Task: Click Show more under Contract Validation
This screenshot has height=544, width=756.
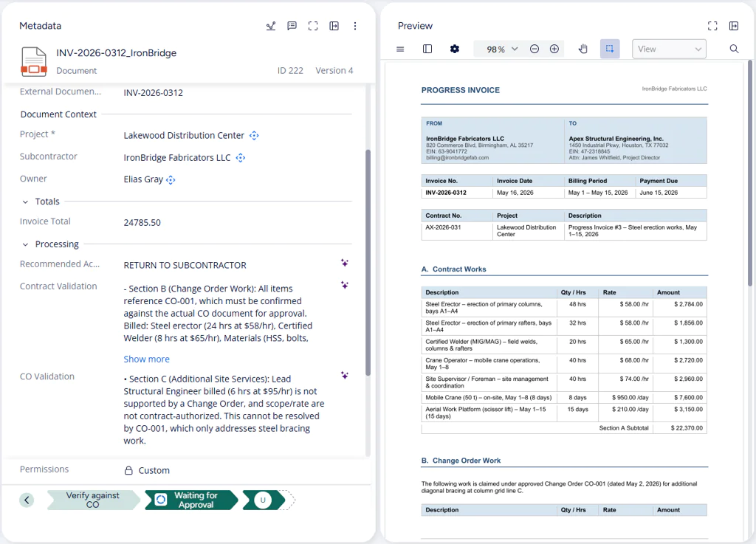Action: click(x=147, y=359)
